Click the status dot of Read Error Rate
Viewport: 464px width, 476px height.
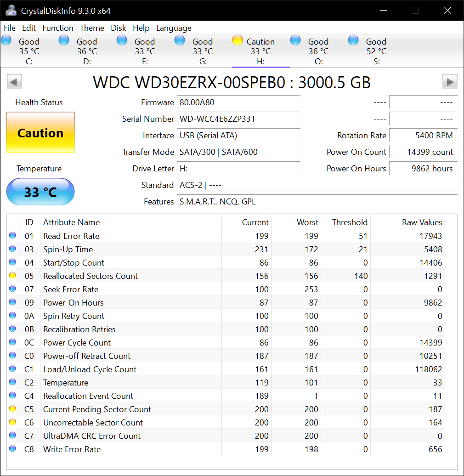[12, 235]
